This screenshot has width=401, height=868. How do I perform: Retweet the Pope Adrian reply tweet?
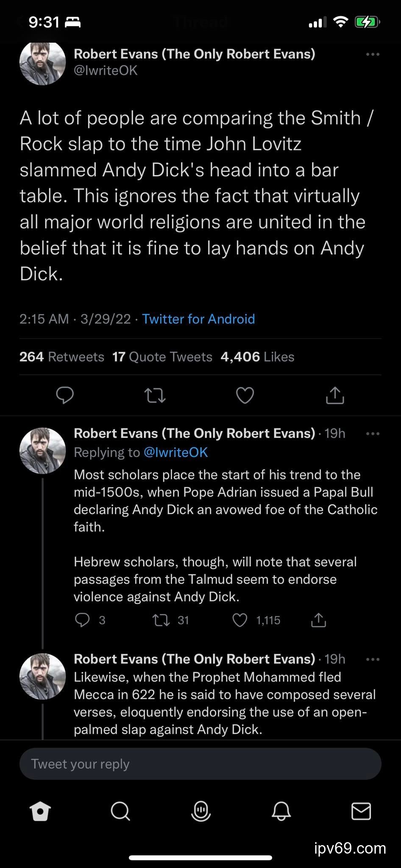(x=162, y=620)
